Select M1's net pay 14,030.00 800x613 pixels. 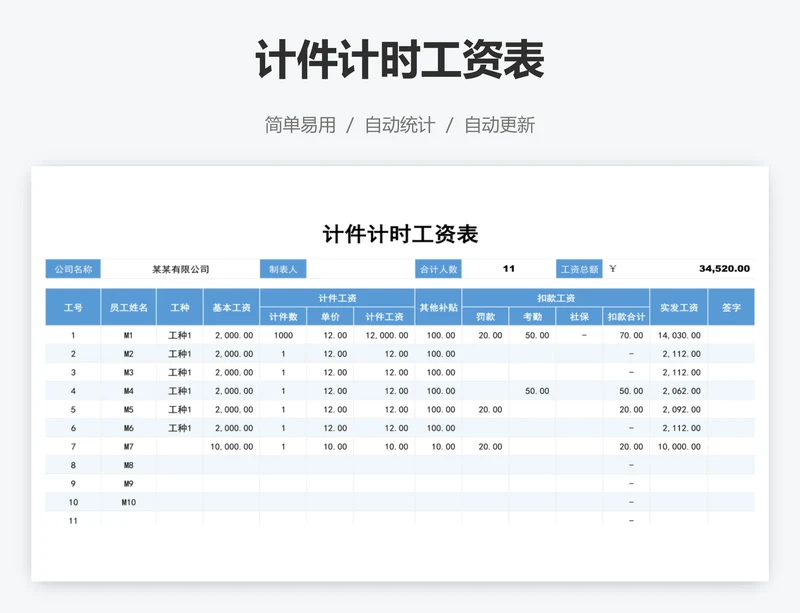click(679, 335)
